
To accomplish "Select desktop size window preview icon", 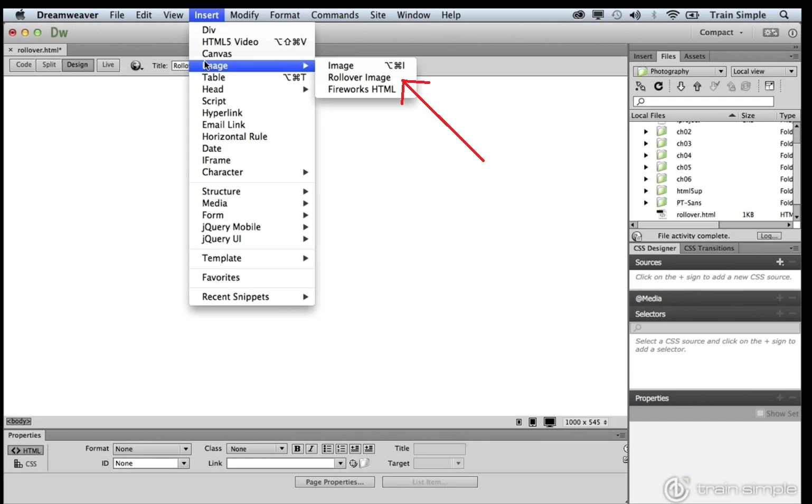I will (550, 422).
